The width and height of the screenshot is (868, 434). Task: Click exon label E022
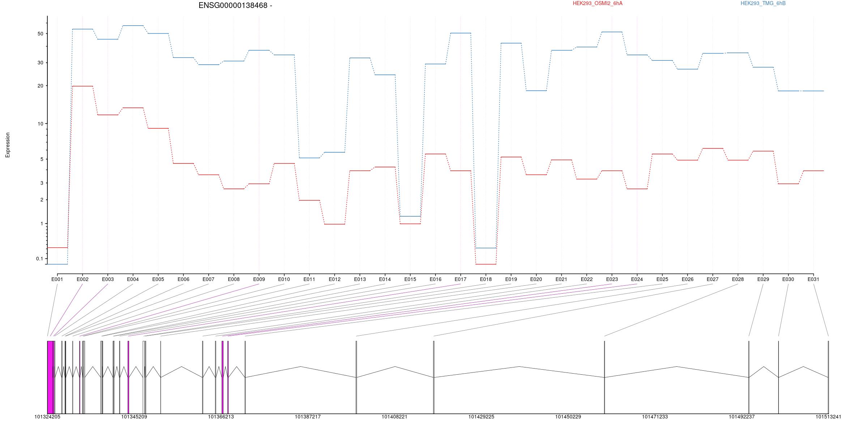tap(587, 279)
